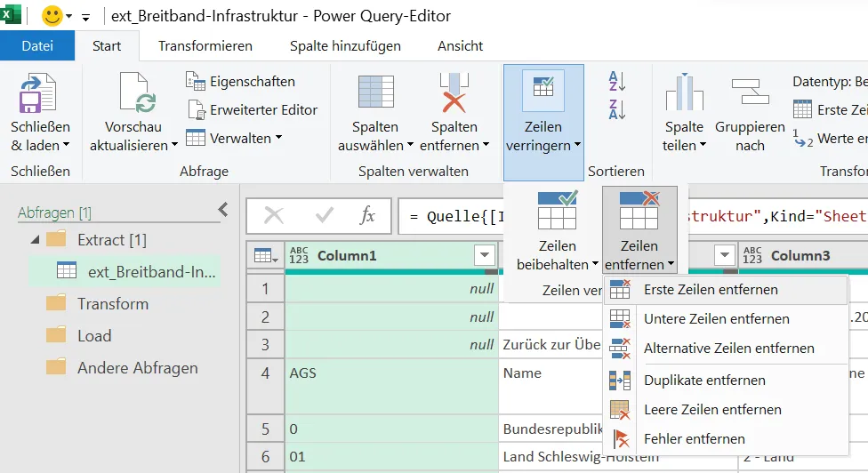Choose Untere Zeilen entfernen

pyautogui.click(x=726, y=318)
